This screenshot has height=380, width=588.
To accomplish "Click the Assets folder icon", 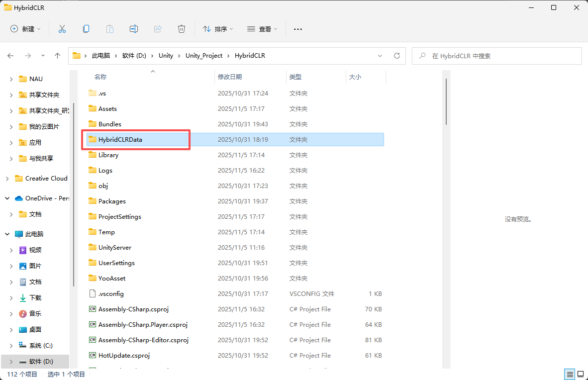I will pos(92,108).
